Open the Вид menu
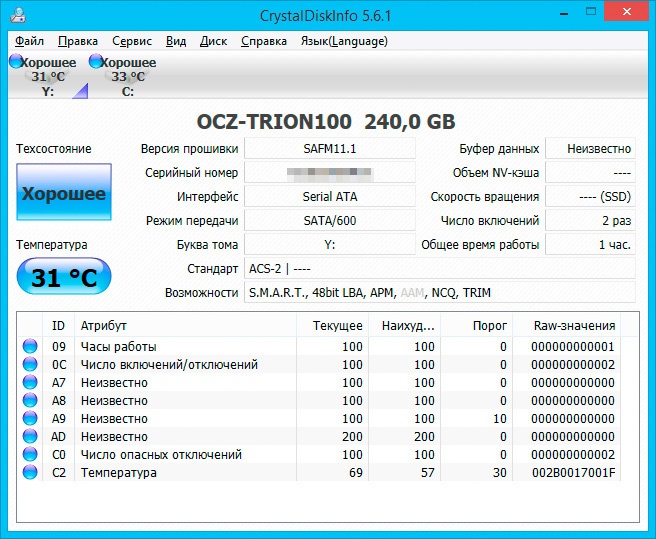This screenshot has width=656, height=539. [176, 41]
